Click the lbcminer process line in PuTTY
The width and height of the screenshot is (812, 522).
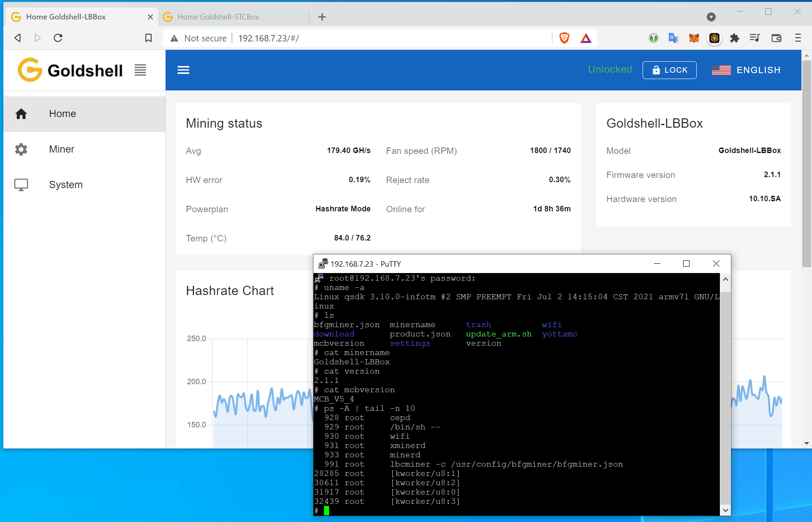(x=469, y=464)
